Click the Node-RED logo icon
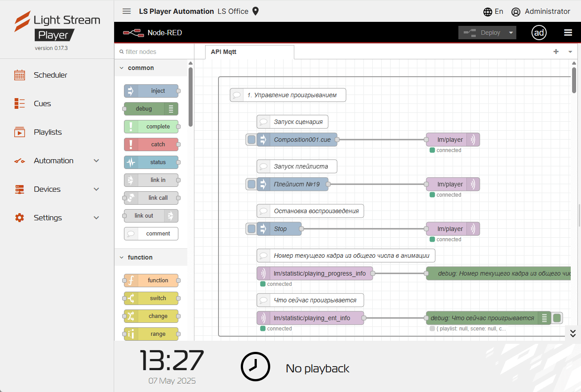The height and width of the screenshot is (392, 581). [x=133, y=33]
